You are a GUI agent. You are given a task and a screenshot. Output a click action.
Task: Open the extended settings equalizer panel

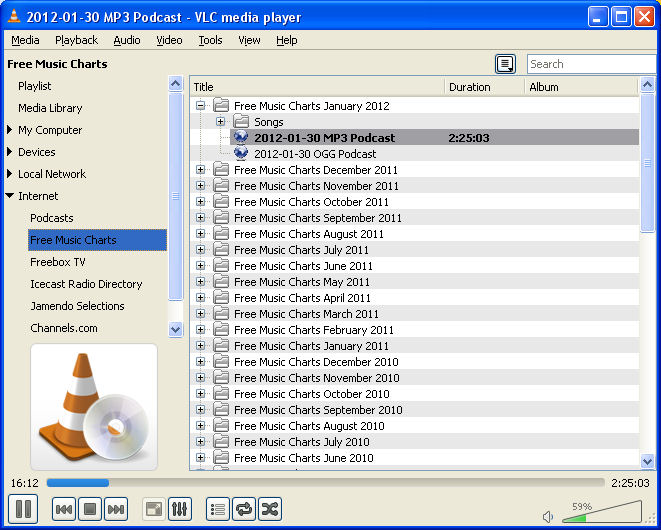180,510
